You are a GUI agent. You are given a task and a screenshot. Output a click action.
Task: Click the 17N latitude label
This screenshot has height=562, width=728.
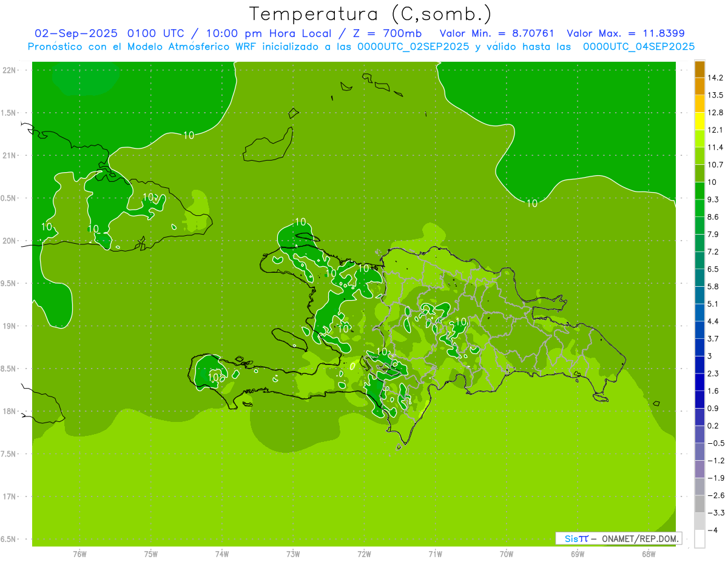pos(9,497)
